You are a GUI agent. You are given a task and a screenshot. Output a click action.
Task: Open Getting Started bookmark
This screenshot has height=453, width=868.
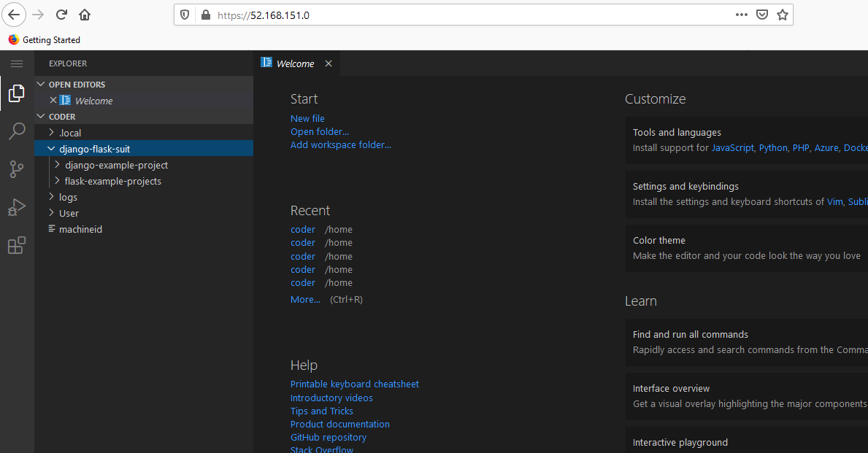(x=45, y=40)
